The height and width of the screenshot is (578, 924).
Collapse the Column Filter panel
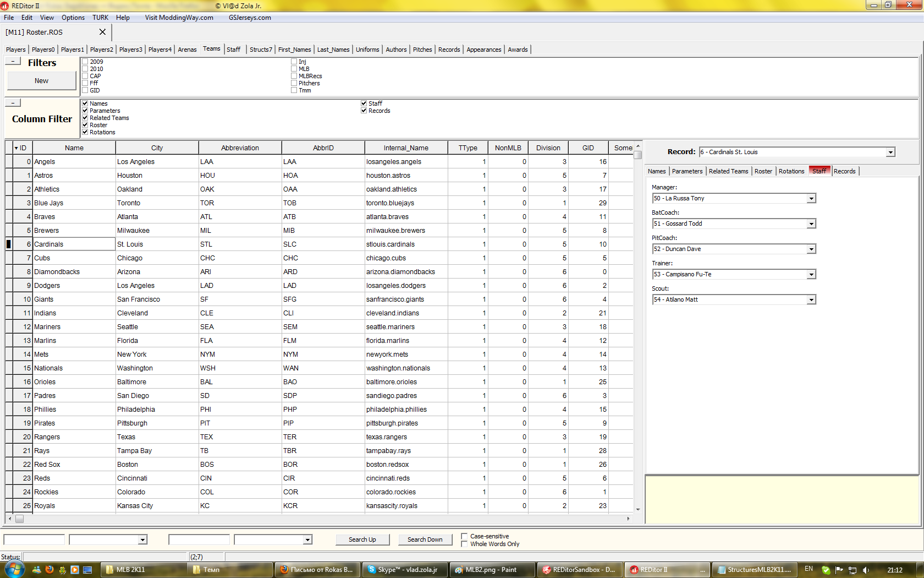point(13,102)
